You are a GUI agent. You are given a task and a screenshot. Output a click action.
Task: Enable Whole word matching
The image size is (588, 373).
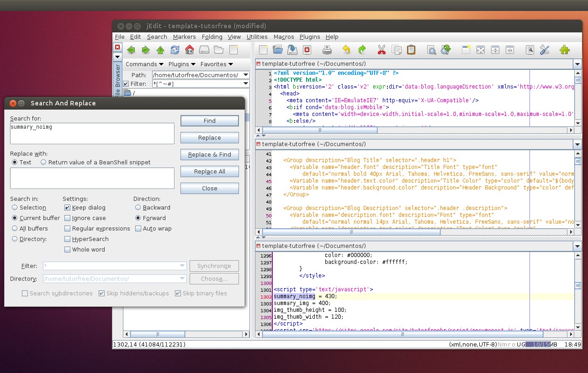coord(85,249)
